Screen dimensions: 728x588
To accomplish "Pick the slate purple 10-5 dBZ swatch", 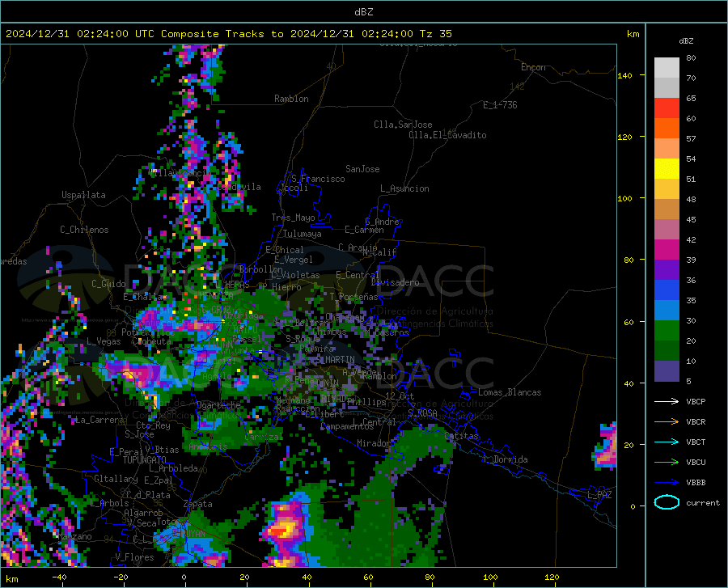I will pyautogui.click(x=667, y=371).
